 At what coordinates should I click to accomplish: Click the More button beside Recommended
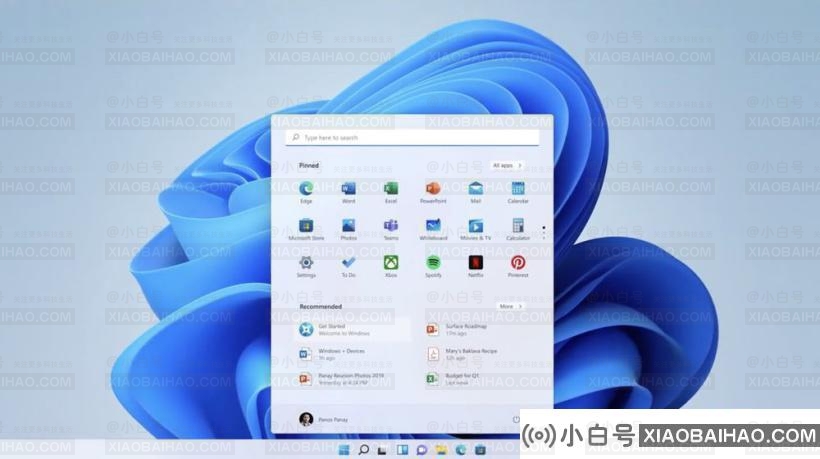510,306
